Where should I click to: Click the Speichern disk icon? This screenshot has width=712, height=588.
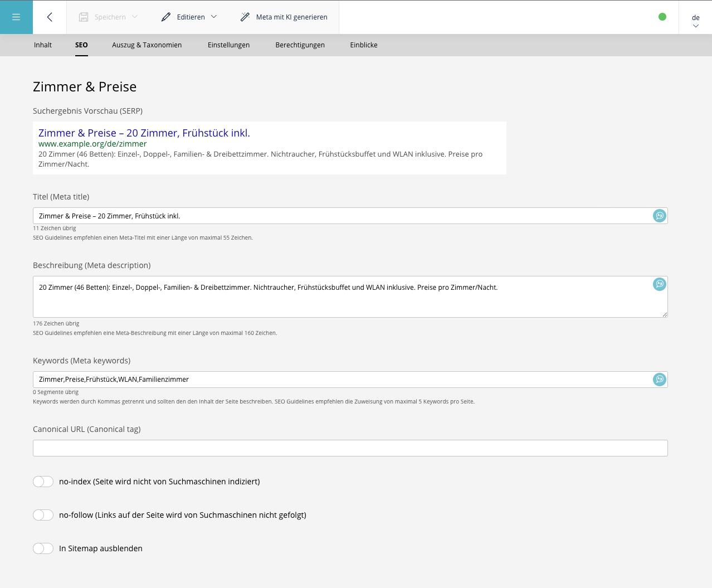tap(84, 17)
